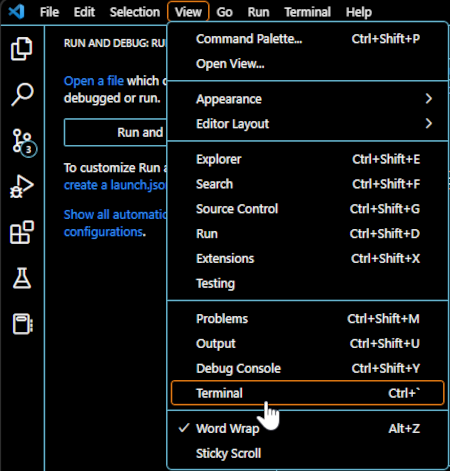Expand the Editor Layout submenu
Image resolution: width=450 pixels, height=471 pixels.
(307, 124)
